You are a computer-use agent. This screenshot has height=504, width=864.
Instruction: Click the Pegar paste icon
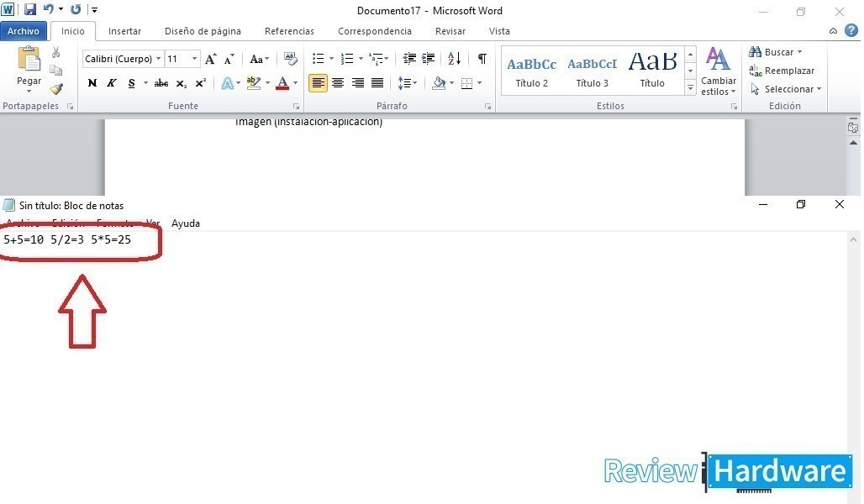coord(29,59)
